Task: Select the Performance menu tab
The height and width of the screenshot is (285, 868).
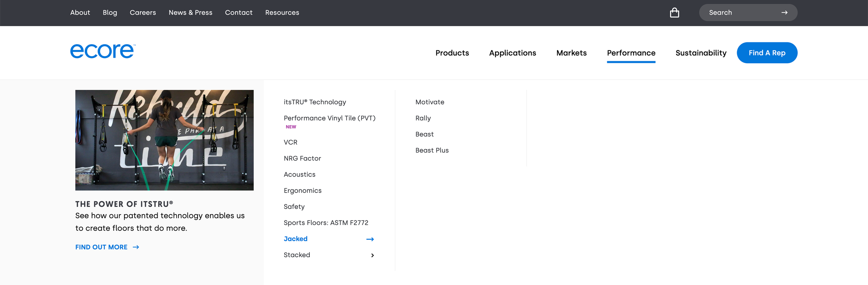Action: tap(631, 53)
